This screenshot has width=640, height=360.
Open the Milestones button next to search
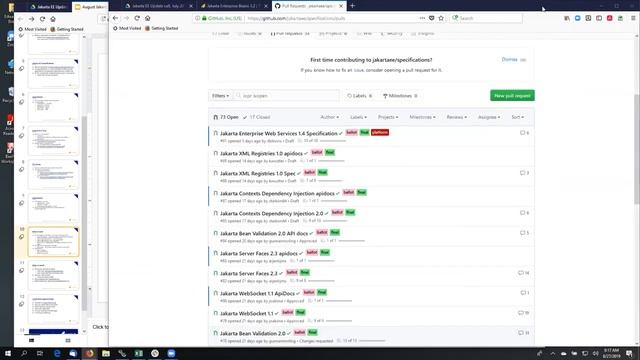400,96
